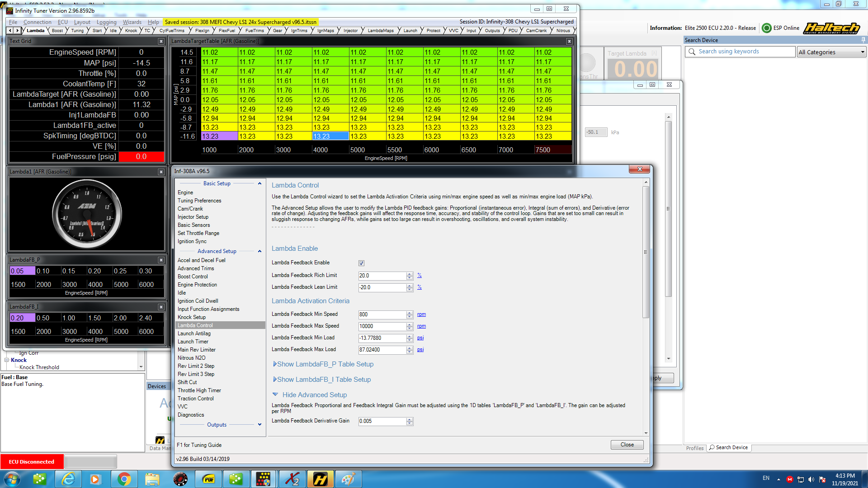Viewport: 868px width, 488px height.
Task: Click the volume speaker tray icon
Action: pos(811,479)
